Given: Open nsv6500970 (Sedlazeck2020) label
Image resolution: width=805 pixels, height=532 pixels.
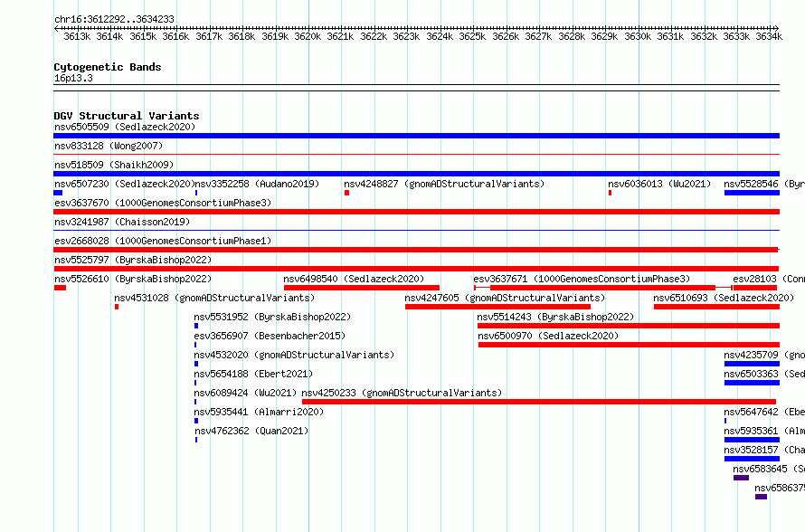Looking at the screenshot, I should point(548,336).
